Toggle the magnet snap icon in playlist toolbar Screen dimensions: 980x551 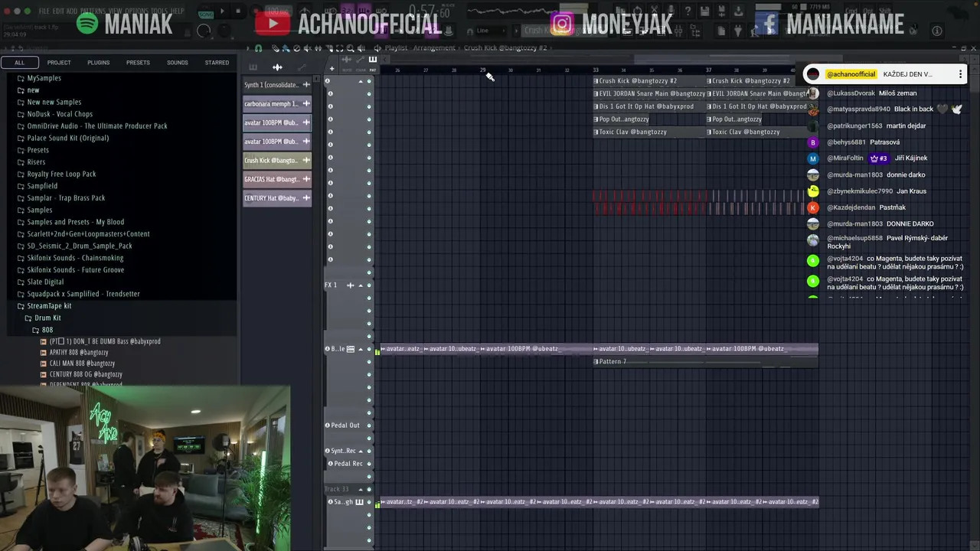point(258,47)
